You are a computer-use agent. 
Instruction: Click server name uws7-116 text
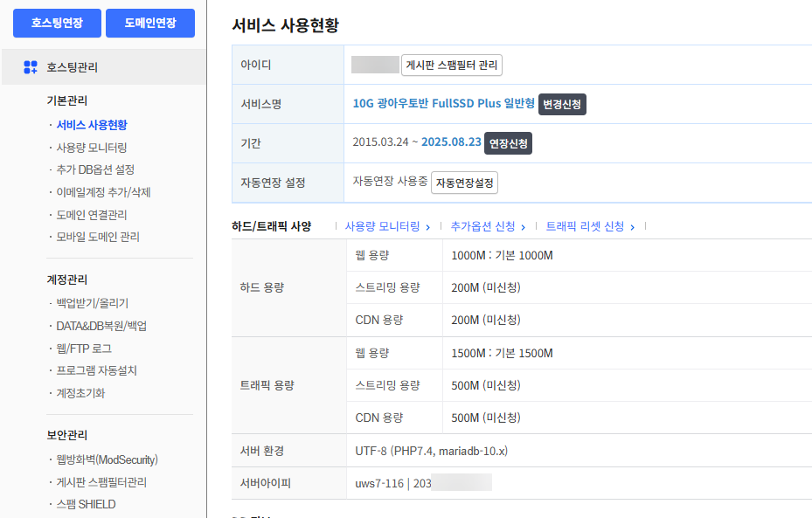379,483
